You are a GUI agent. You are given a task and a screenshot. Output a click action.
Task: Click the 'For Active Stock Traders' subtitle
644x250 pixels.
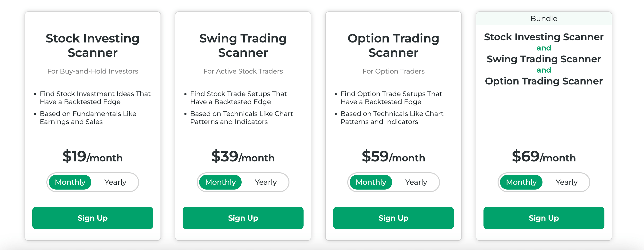click(243, 71)
